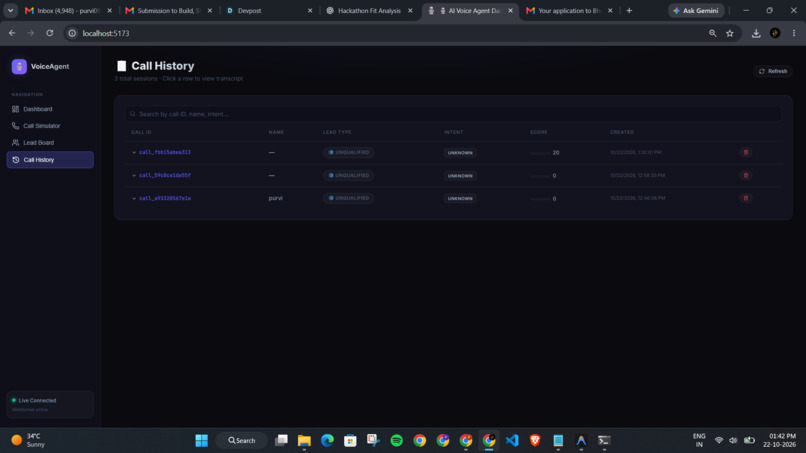Image resolution: width=806 pixels, height=453 pixels.
Task: Click the score value 20
Action: click(556, 153)
